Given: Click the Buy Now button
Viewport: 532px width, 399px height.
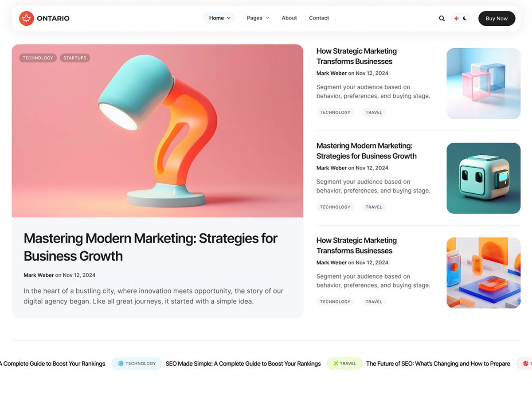Looking at the screenshot, I should click(x=497, y=19).
